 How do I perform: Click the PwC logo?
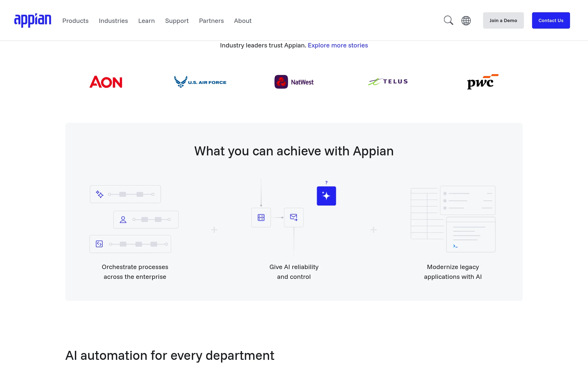(482, 82)
